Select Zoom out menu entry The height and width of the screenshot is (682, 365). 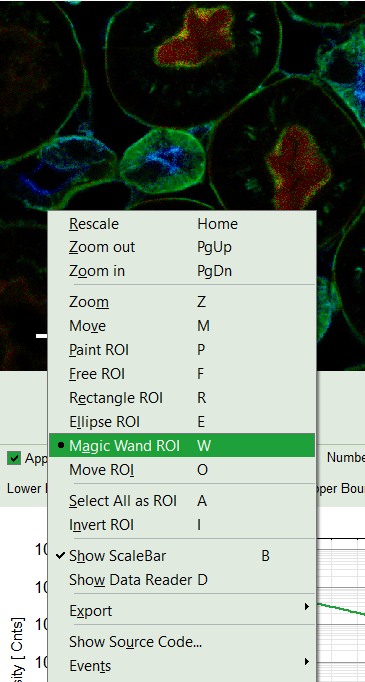coord(182,247)
